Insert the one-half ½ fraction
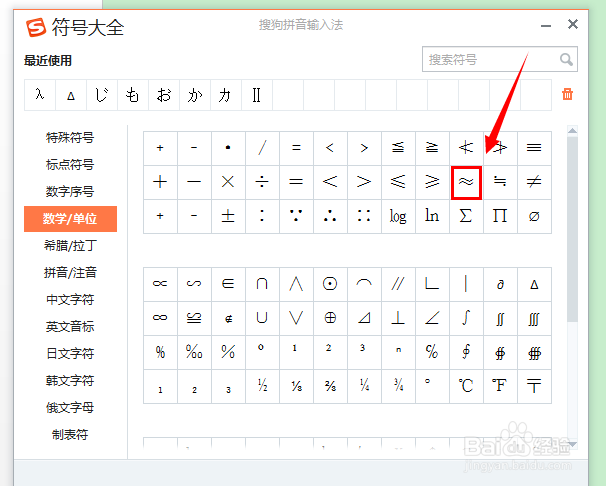This screenshot has height=486, width=606. coord(262,386)
